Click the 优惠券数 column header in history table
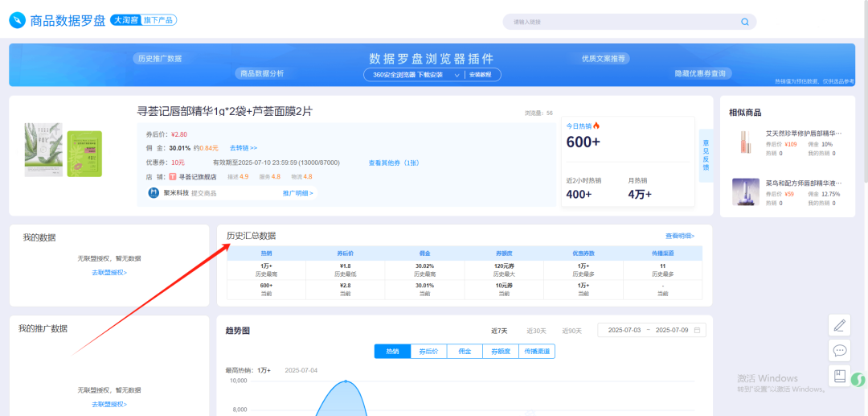The height and width of the screenshot is (416, 868). [x=583, y=253]
